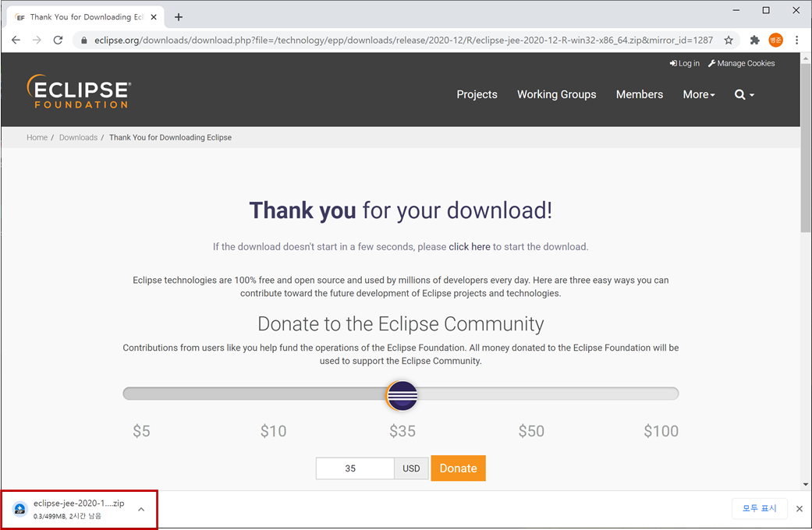Select the $50 donation label
Viewport: 812px width, 530px height.
pyautogui.click(x=531, y=430)
